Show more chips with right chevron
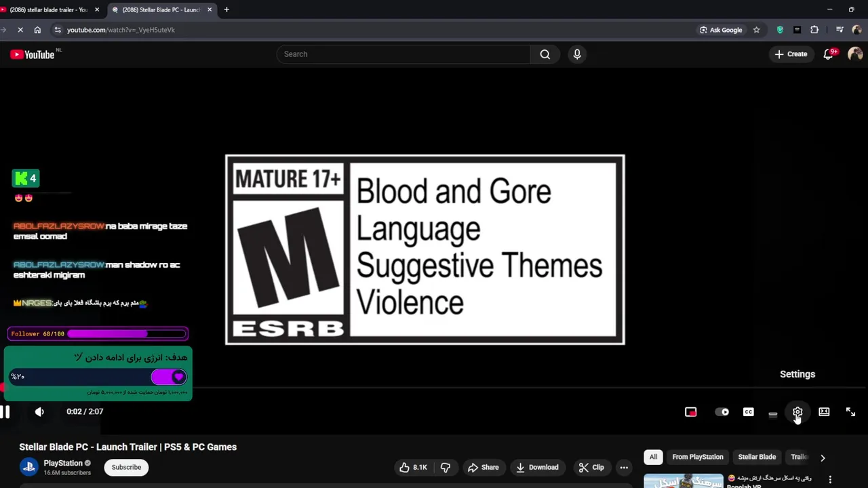The height and width of the screenshot is (488, 868). [823, 457]
